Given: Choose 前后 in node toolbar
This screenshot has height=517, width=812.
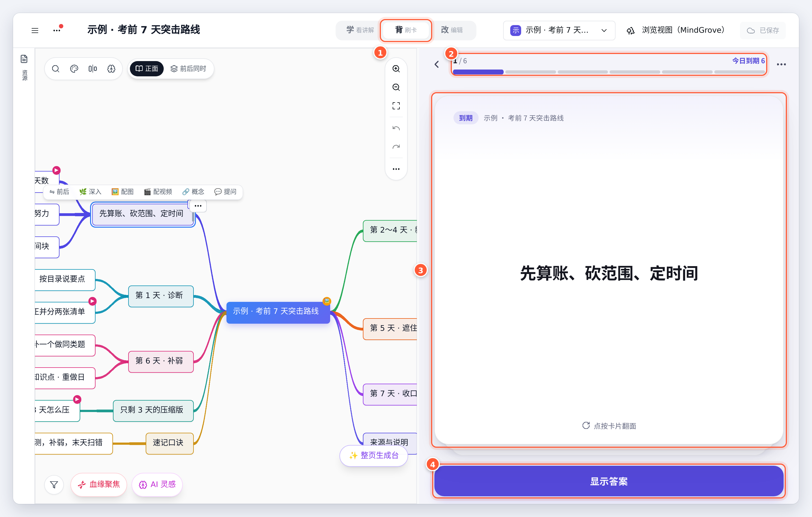Looking at the screenshot, I should click(59, 192).
